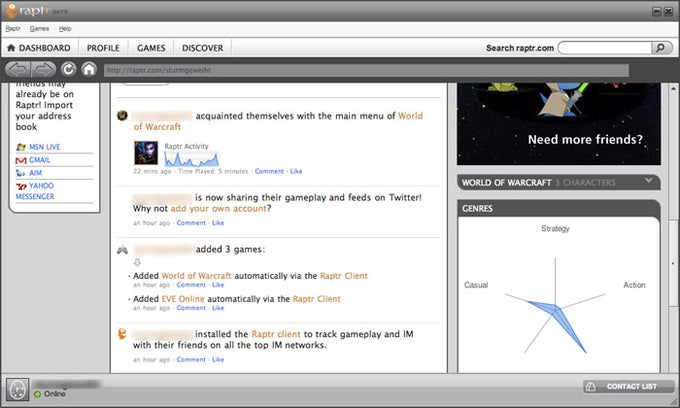Viewport: 680px width, 408px height.
Task: Click the genres radar chart
Action: pyautogui.click(x=555, y=306)
